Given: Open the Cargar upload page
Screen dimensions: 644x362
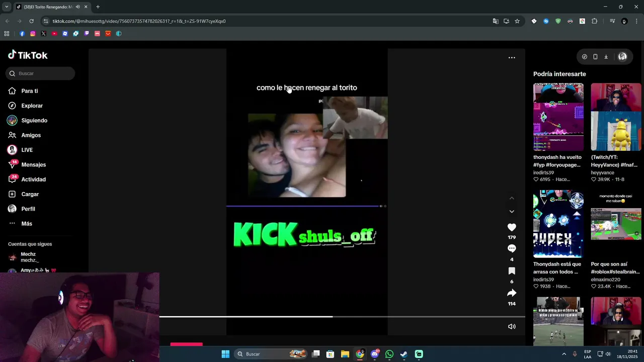Looking at the screenshot, I should [30, 194].
